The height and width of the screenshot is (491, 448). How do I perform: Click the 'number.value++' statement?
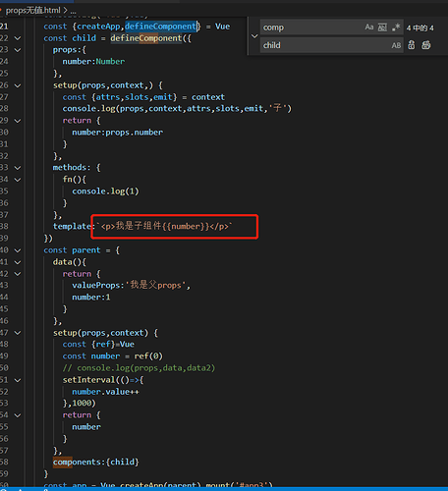point(105,392)
